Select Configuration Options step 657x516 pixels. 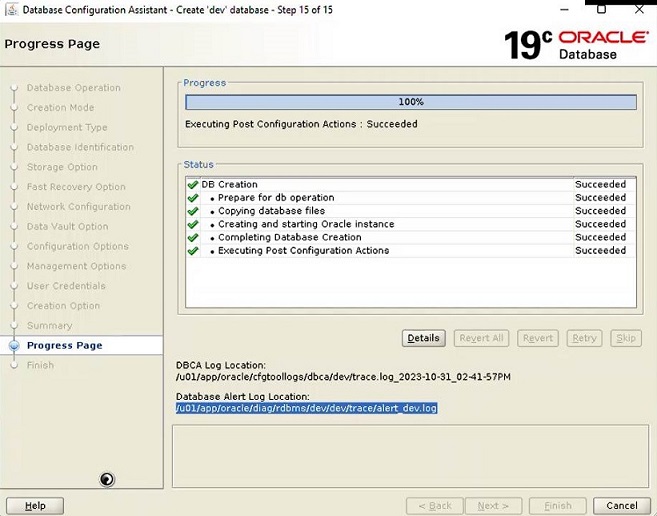[78, 246]
